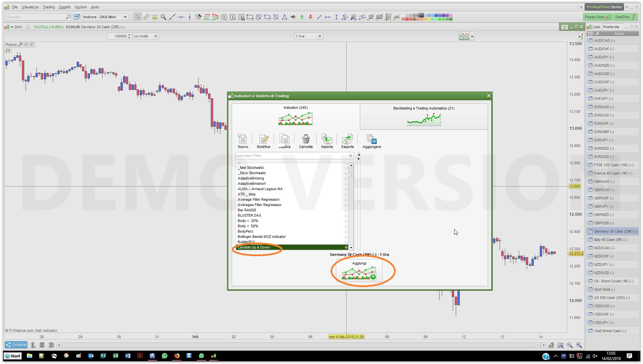Click the Indicatori Filtro search field
The width and height of the screenshot is (643, 364).
[x=291, y=156]
